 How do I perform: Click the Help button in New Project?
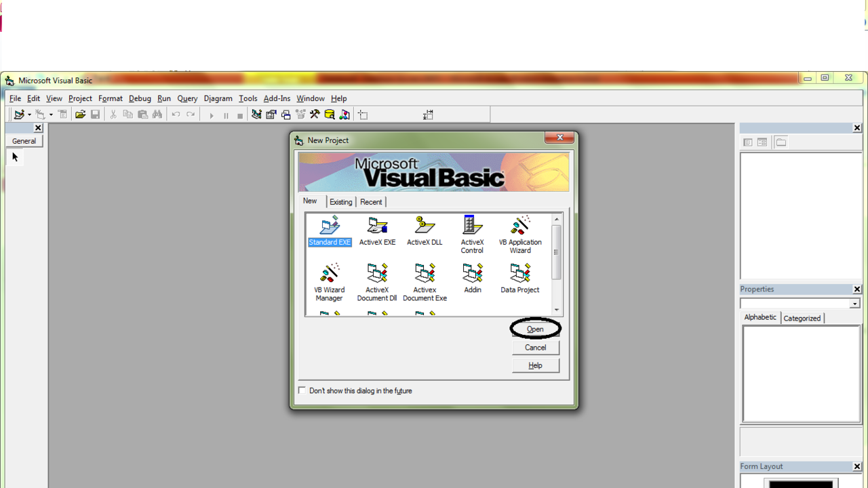click(535, 365)
